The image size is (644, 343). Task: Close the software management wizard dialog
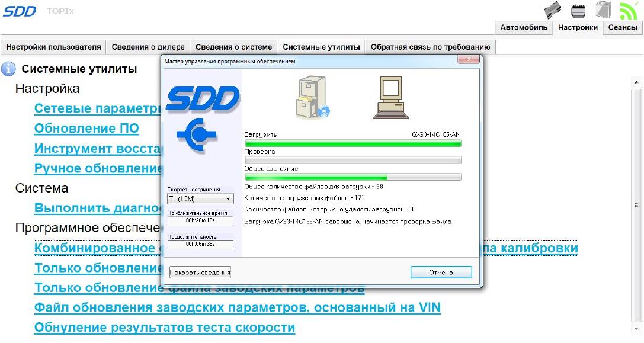[x=468, y=60]
